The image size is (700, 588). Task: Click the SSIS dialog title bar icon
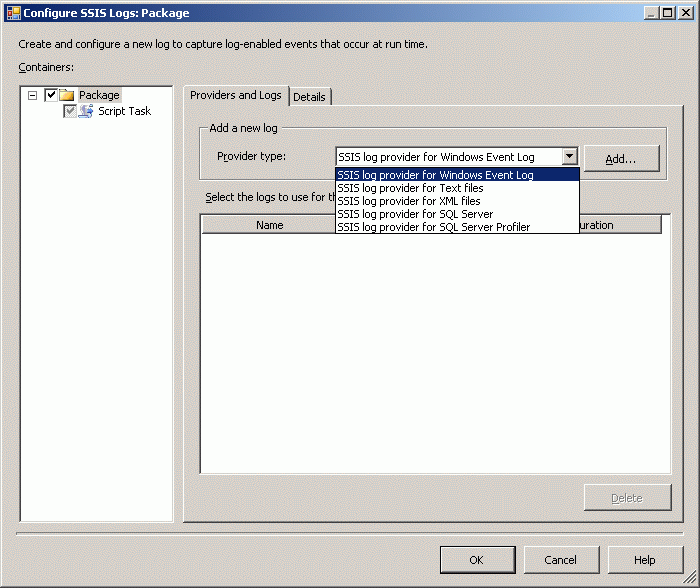pyautogui.click(x=13, y=13)
